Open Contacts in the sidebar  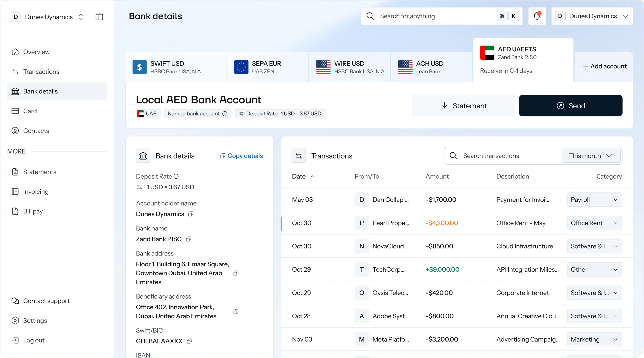[x=57, y=131]
